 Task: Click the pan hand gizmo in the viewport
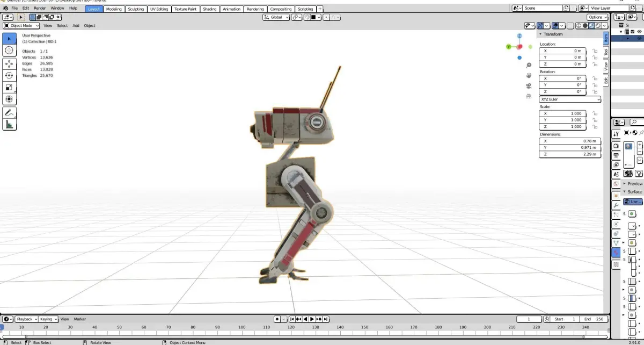(529, 75)
